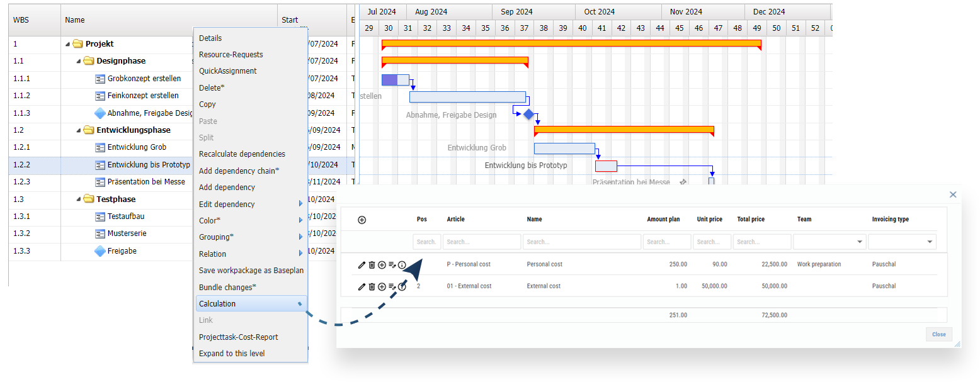Viewport: 980px width, 382px height.
Task: Open the Invoicing type filter dropdown
Action: [930, 242]
